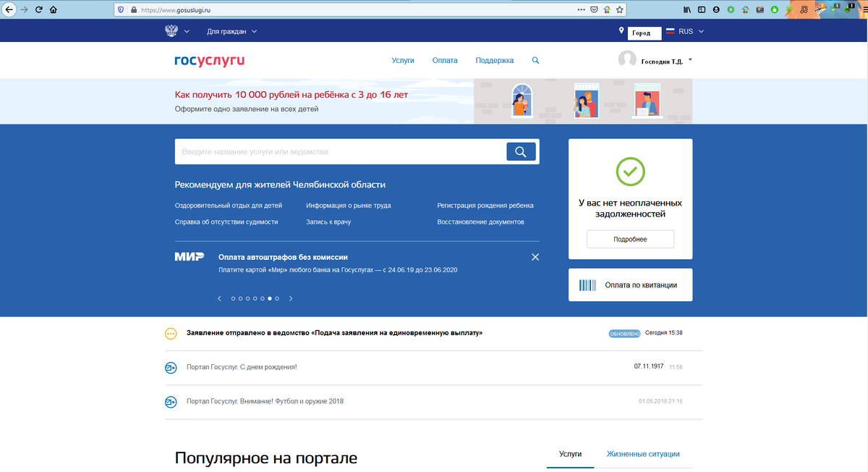Open the С днем рождения! notification
This screenshot has width=868, height=472.
pos(242,367)
